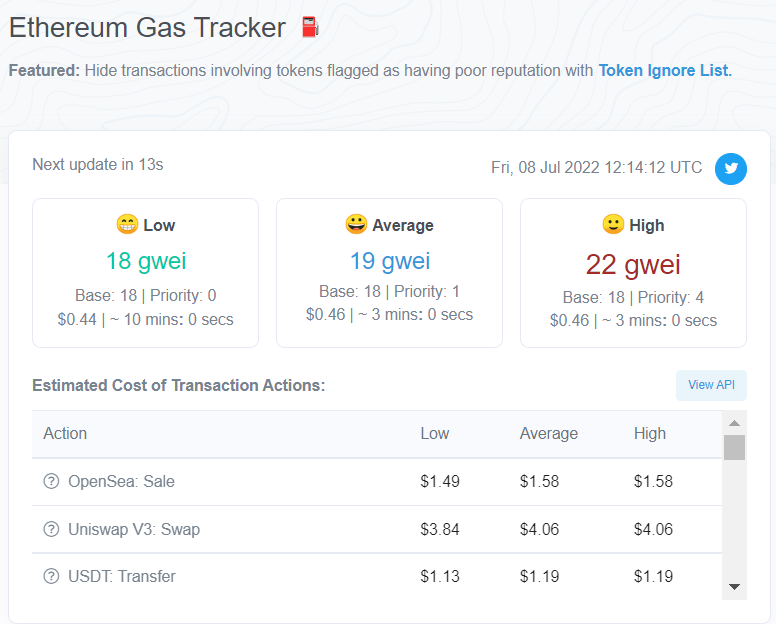The width and height of the screenshot is (776, 624).
Task: Click the OpenSea: Sale row label
Action: 121,481
